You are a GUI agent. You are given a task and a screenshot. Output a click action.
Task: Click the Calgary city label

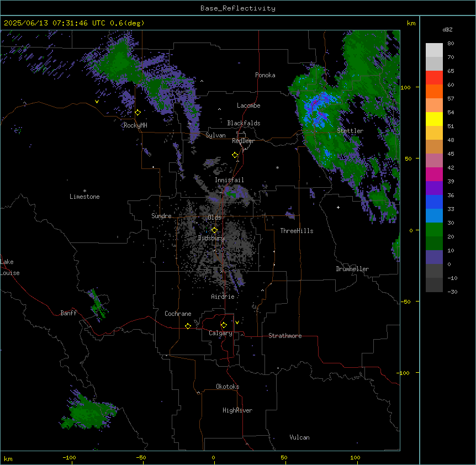(220, 333)
